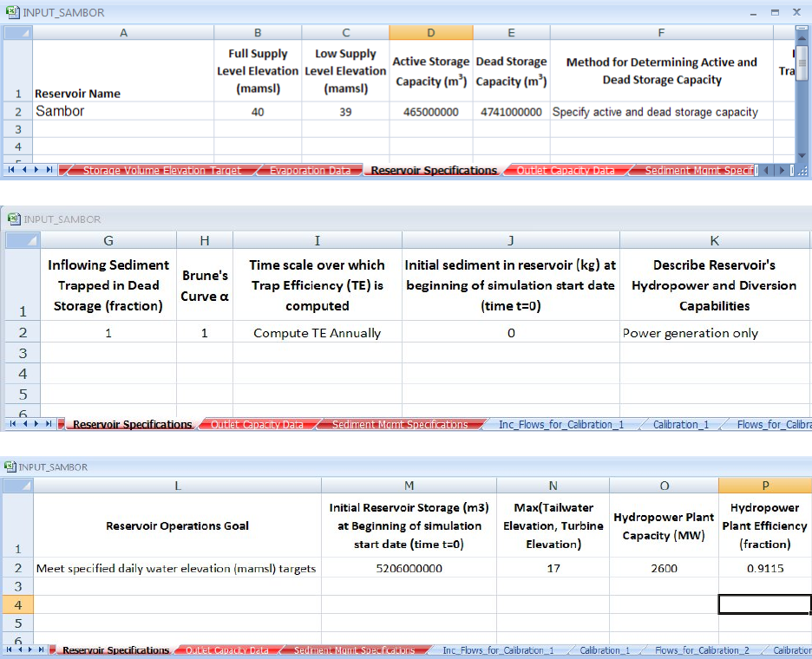Screen dimensions: 812x659
Task: Open Calibration_1 tab in bottom window
Action: pos(605,650)
